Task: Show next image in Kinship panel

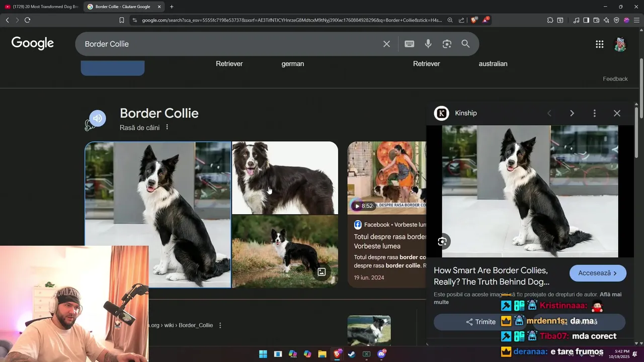Action: (572, 113)
